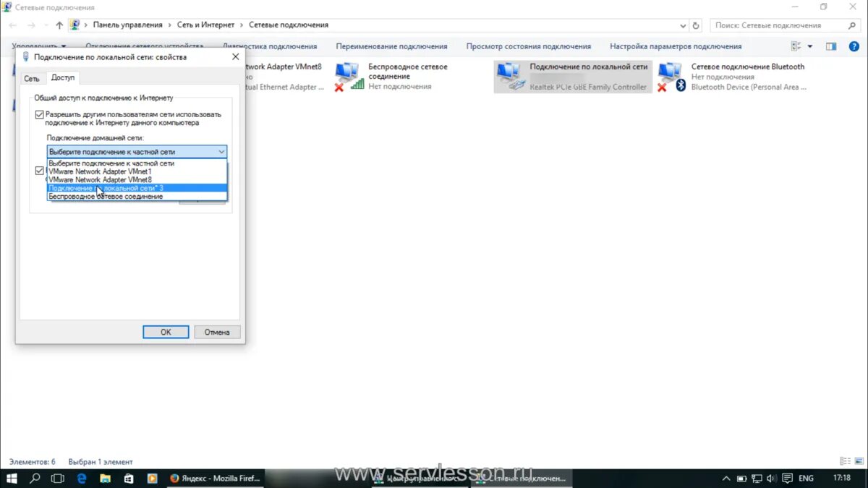This screenshot has height=488, width=868.
Task: Focus the network connections search field
Action: [x=786, y=25]
